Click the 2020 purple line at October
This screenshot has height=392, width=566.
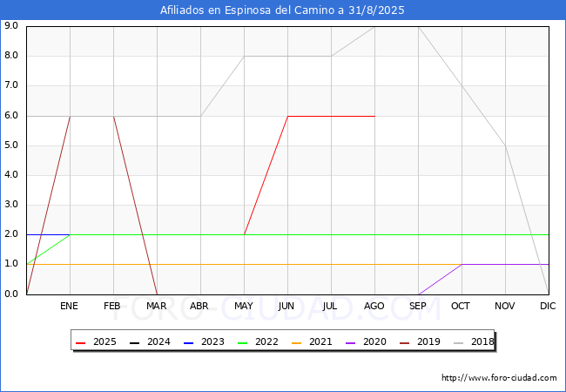coord(462,264)
